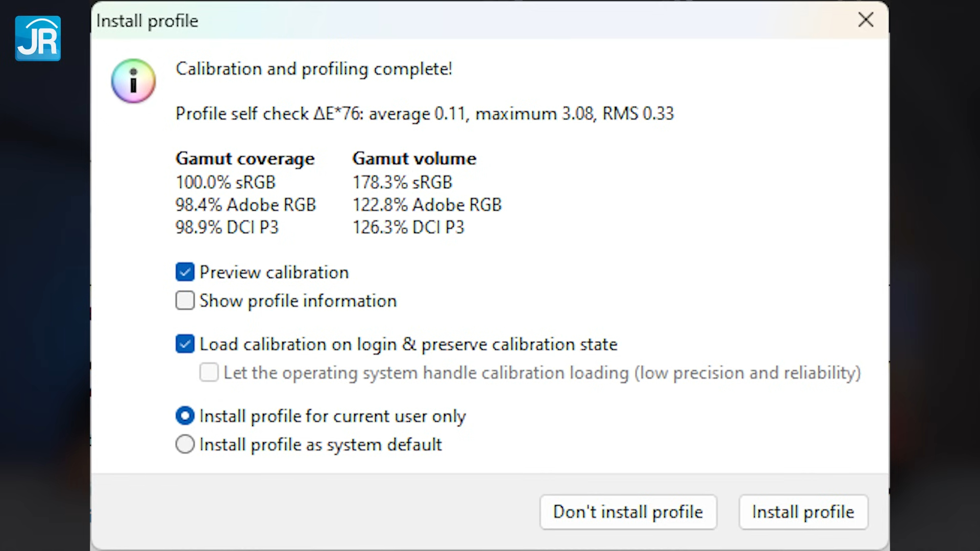This screenshot has width=980, height=551.
Task: Select Install profile for current user only
Action: pyautogui.click(x=185, y=416)
